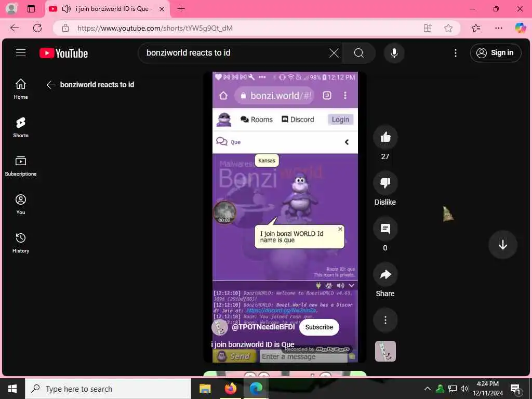Screen dimensions: 532x399
Task: Open History in the sidebar
Action: point(21,243)
